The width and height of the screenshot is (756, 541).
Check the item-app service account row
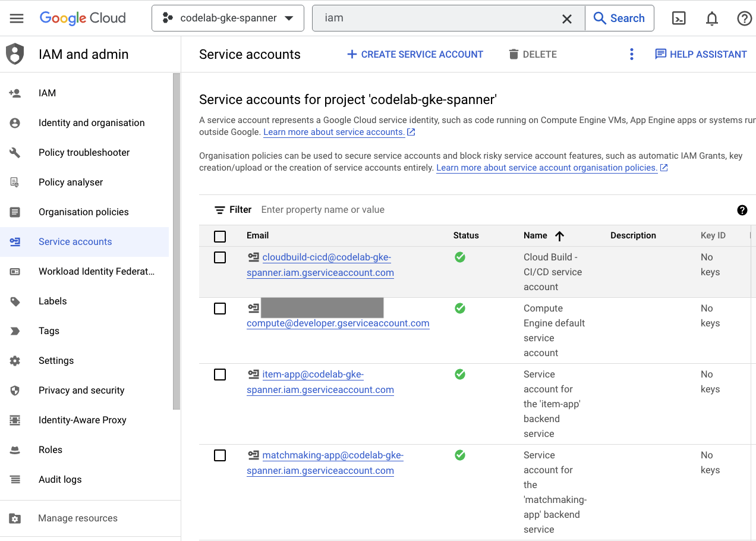coord(220,375)
